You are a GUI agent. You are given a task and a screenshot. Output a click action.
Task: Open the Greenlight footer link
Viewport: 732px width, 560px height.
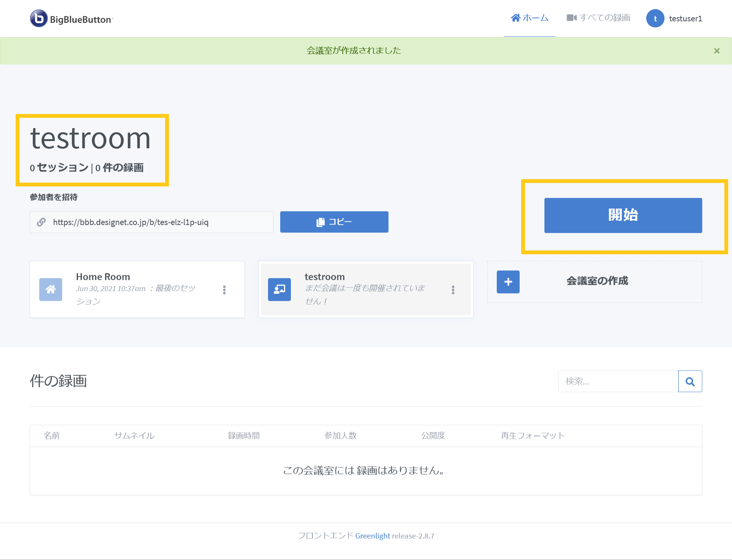coord(372,536)
